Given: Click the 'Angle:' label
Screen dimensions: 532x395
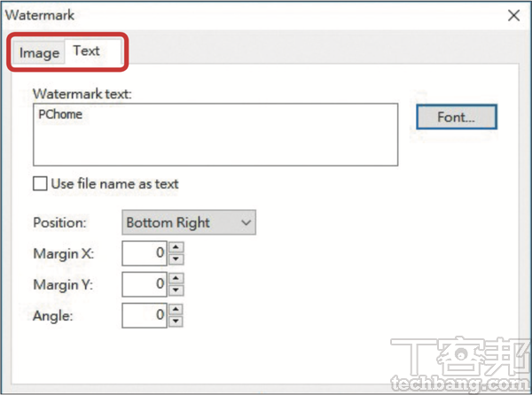Looking at the screenshot, I should (53, 316).
